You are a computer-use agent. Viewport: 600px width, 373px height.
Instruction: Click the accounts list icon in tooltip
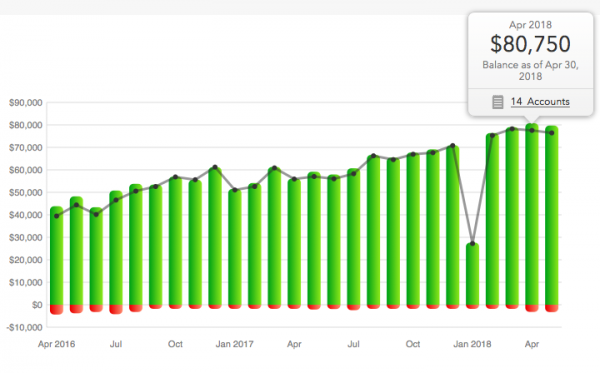coord(497,102)
